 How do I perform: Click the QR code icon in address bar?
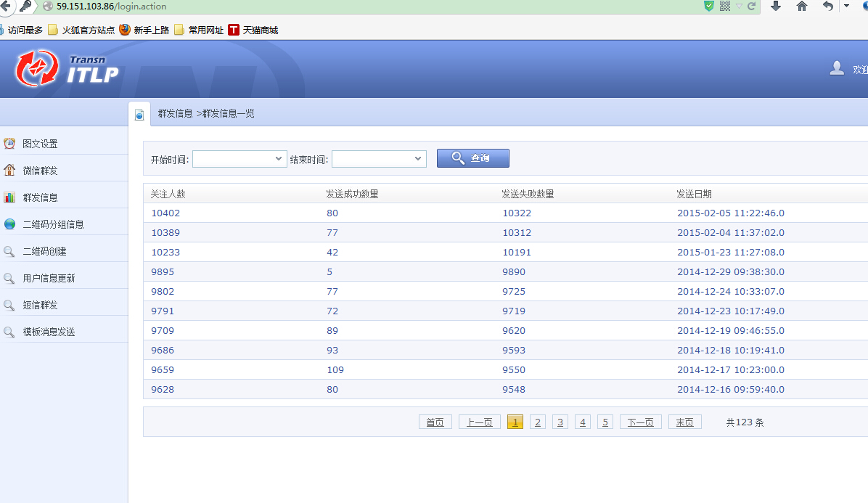pos(724,6)
